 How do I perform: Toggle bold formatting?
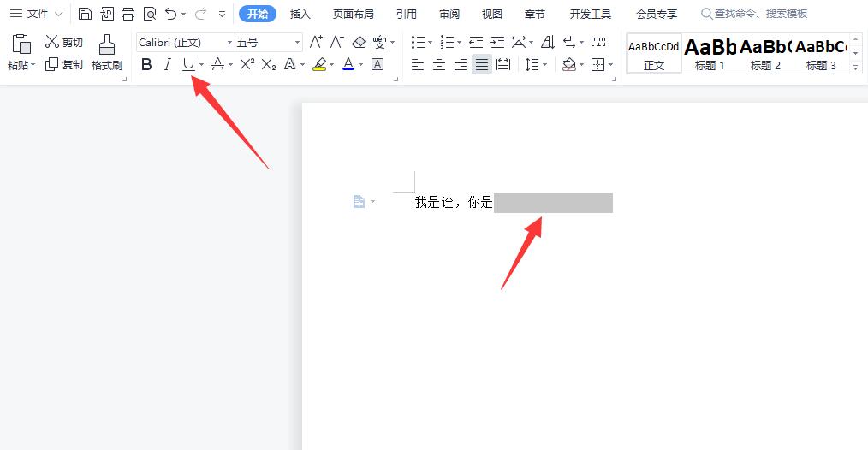[x=146, y=64]
